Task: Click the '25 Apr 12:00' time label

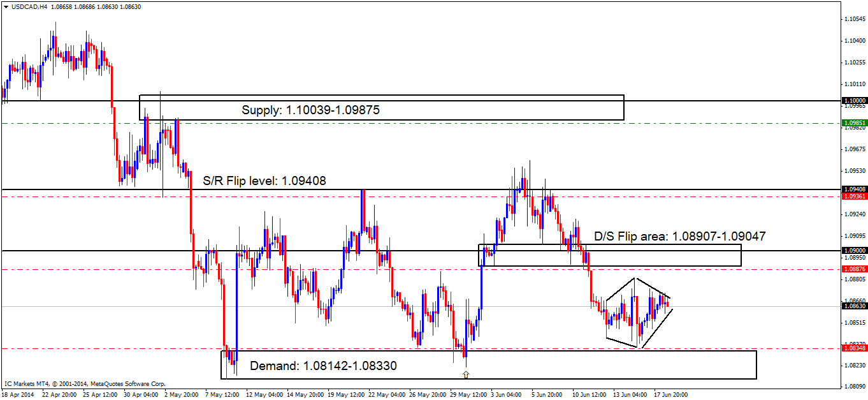Action: coord(101,394)
